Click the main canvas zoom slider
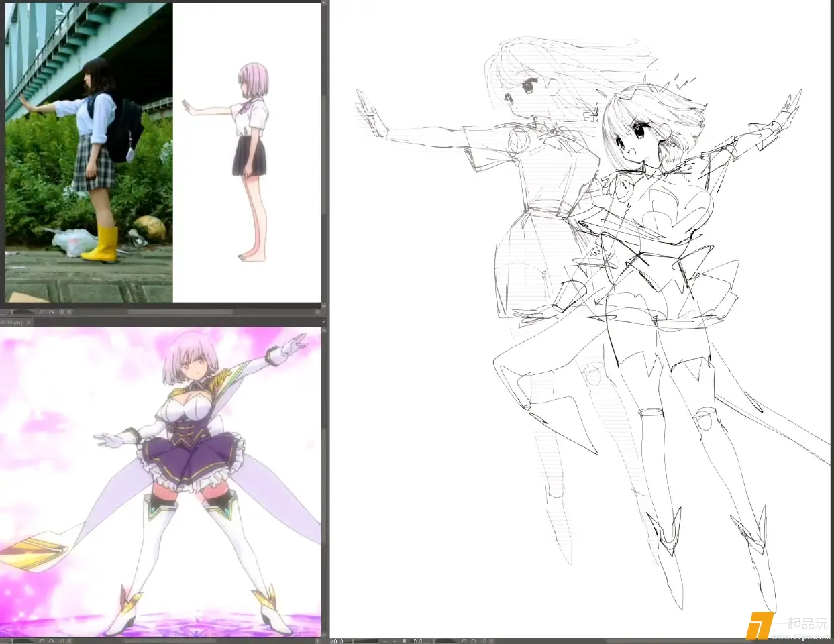 coord(366,641)
